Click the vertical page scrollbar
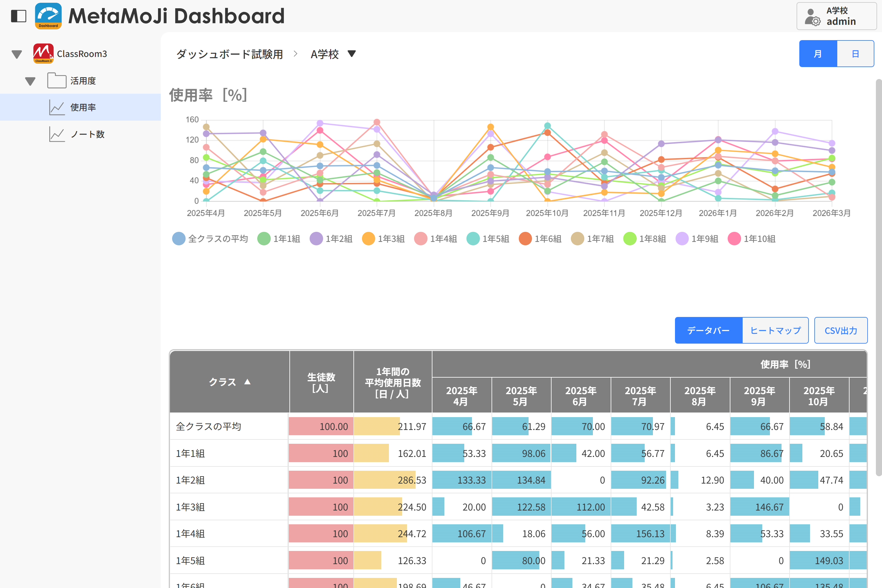This screenshot has height=588, width=882. click(878, 277)
